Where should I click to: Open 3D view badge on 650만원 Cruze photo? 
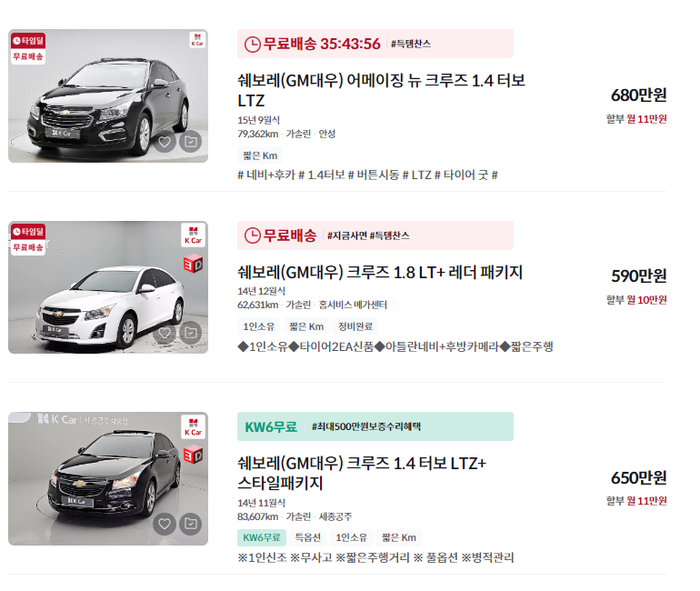click(x=194, y=456)
